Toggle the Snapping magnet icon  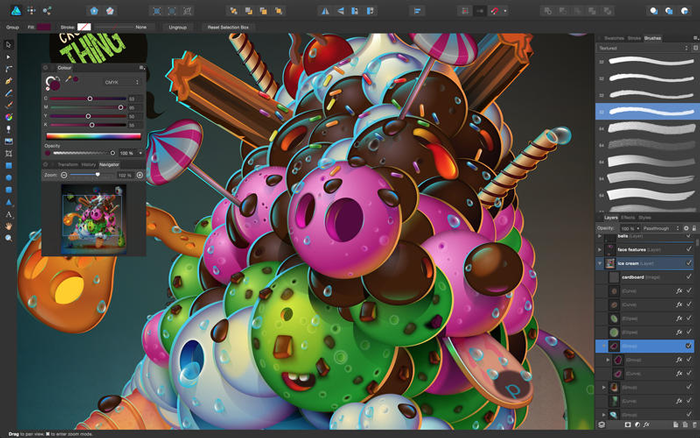pos(494,11)
